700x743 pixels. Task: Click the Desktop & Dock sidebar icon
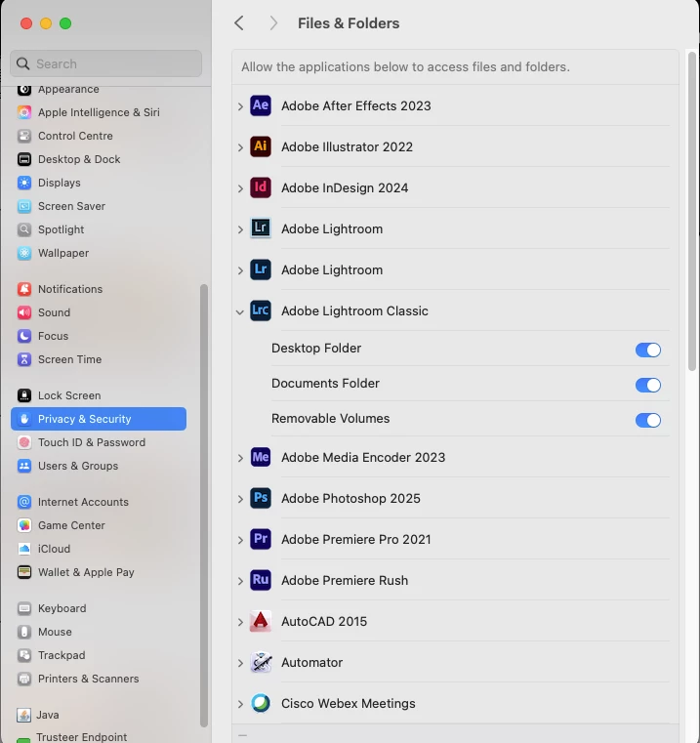click(24, 159)
